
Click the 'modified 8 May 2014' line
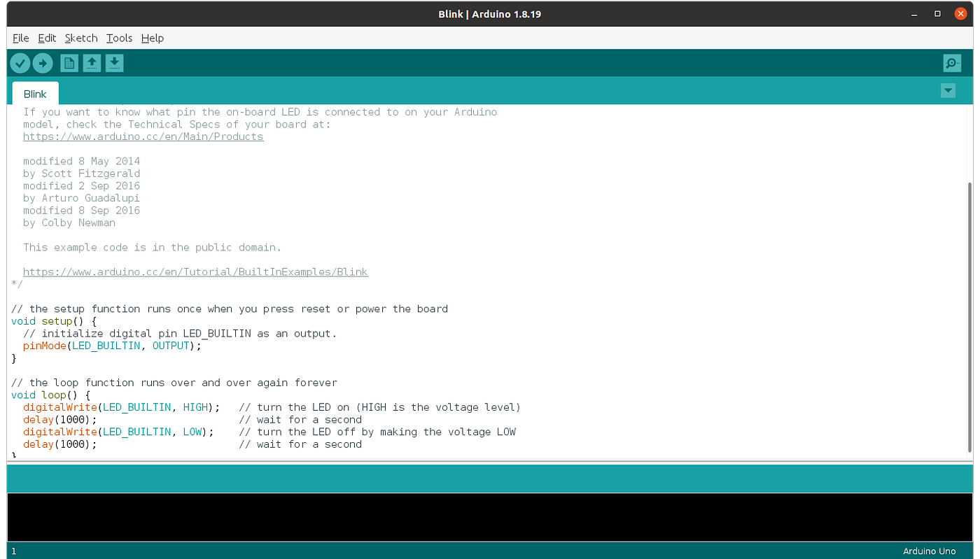pyautogui.click(x=81, y=161)
